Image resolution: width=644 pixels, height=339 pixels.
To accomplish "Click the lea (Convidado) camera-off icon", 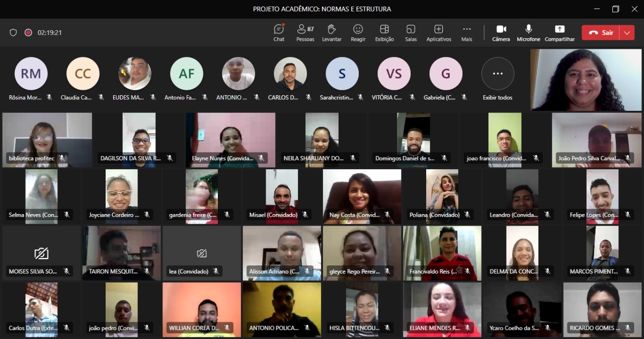I will pyautogui.click(x=202, y=253).
